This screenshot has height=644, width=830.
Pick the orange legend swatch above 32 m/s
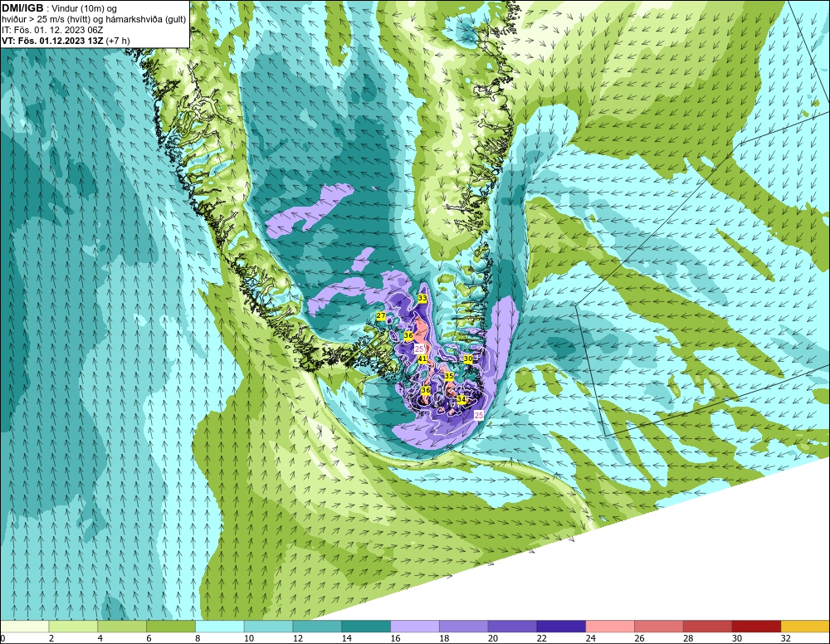pos(805,627)
